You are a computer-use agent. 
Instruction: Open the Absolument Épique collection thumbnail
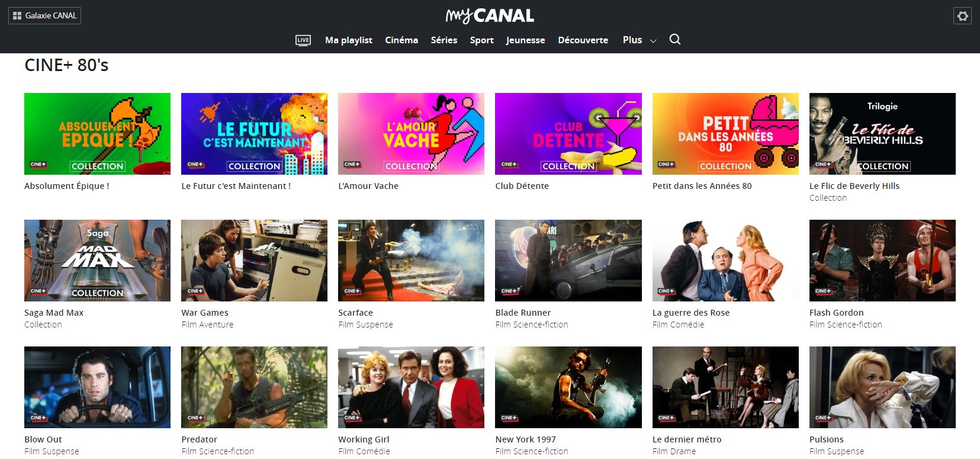[97, 134]
